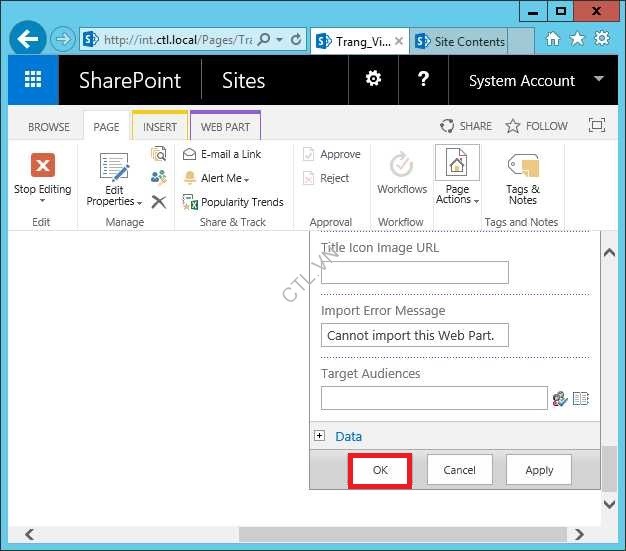Go back with the browser back arrow
Viewport: 626px width, 551px height.
pos(28,40)
